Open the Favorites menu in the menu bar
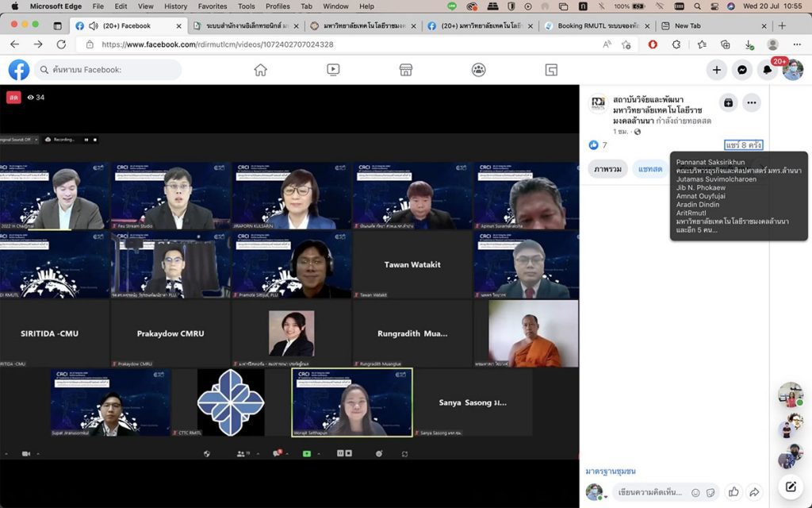 (x=212, y=6)
